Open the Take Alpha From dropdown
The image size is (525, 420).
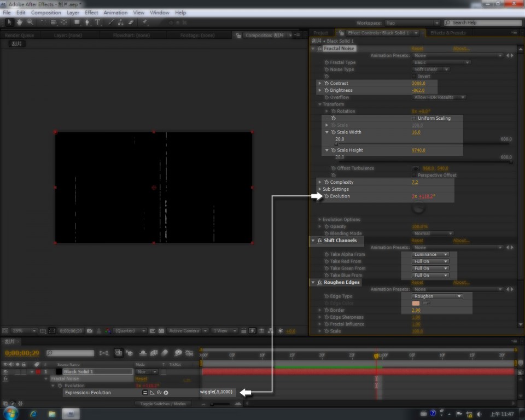[430, 254]
